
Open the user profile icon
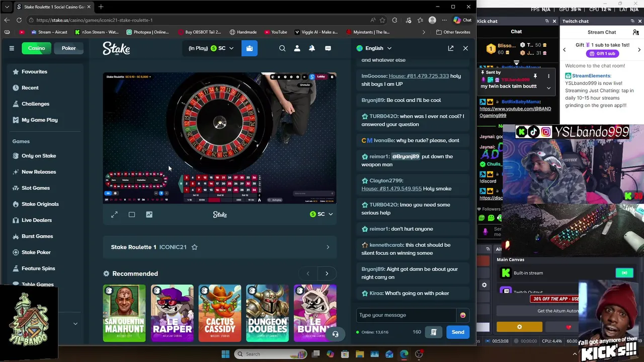tap(297, 48)
